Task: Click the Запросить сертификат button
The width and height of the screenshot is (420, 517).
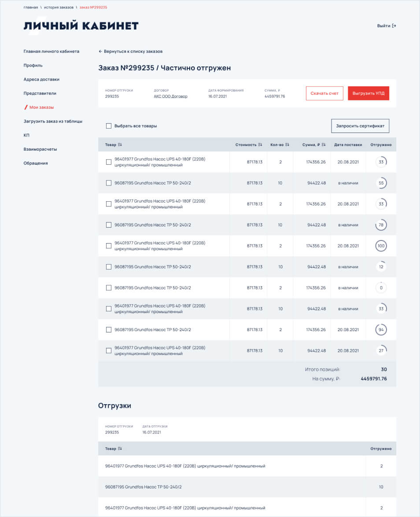Action: (x=360, y=126)
